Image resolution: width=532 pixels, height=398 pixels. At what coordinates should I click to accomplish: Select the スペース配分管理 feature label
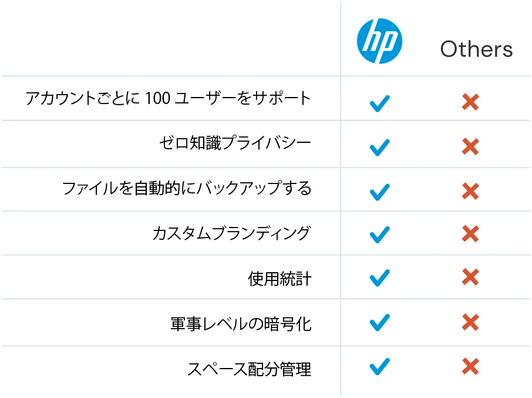[x=249, y=369]
